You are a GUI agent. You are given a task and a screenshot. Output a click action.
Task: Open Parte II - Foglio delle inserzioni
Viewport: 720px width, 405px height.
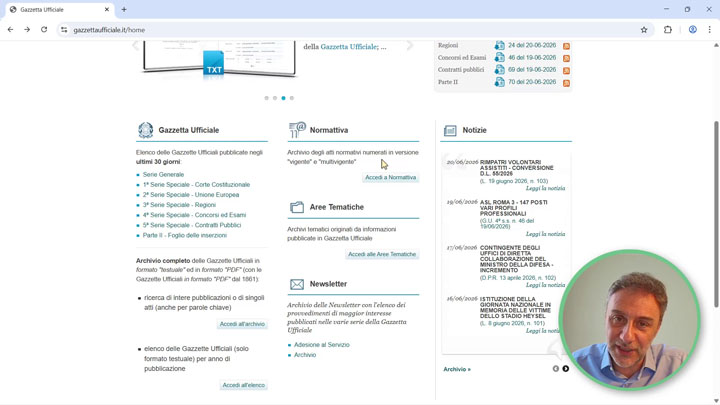185,235
